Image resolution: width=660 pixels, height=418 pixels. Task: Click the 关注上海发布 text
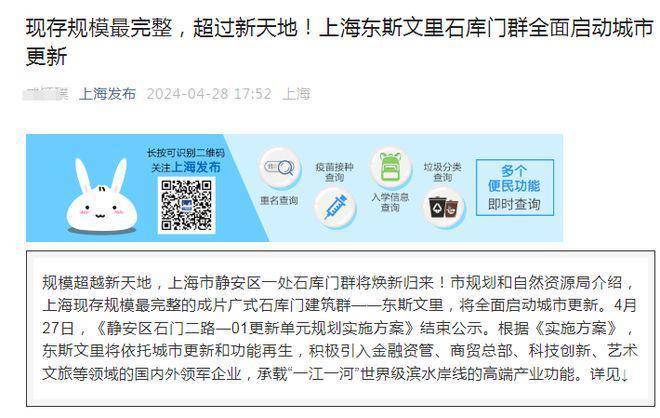point(186,167)
